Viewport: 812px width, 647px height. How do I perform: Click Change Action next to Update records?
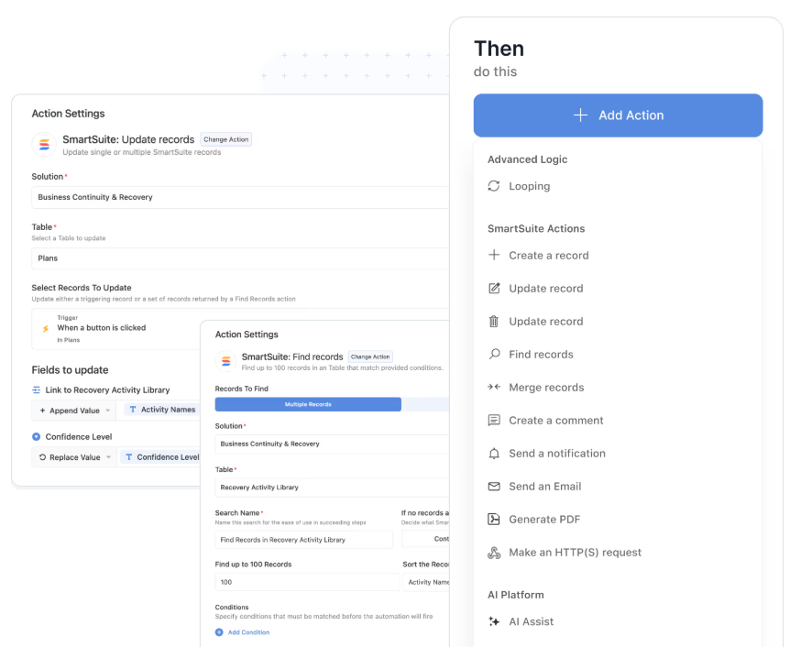point(225,139)
